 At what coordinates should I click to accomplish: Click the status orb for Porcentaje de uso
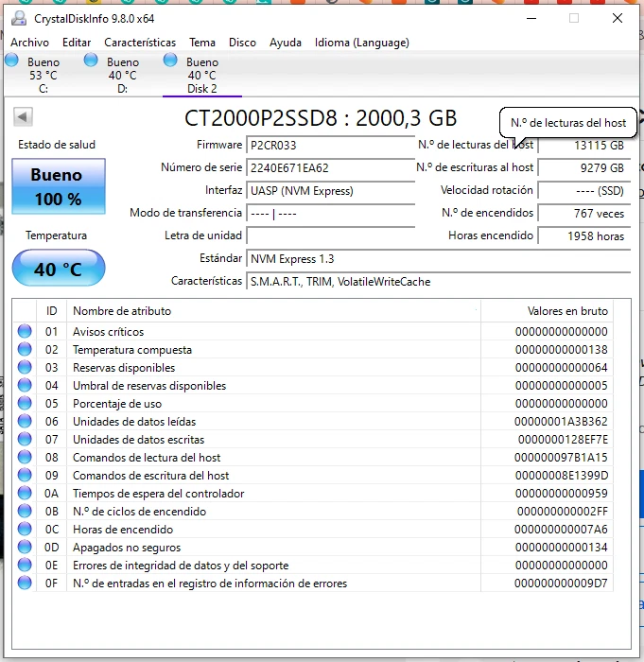pos(25,403)
